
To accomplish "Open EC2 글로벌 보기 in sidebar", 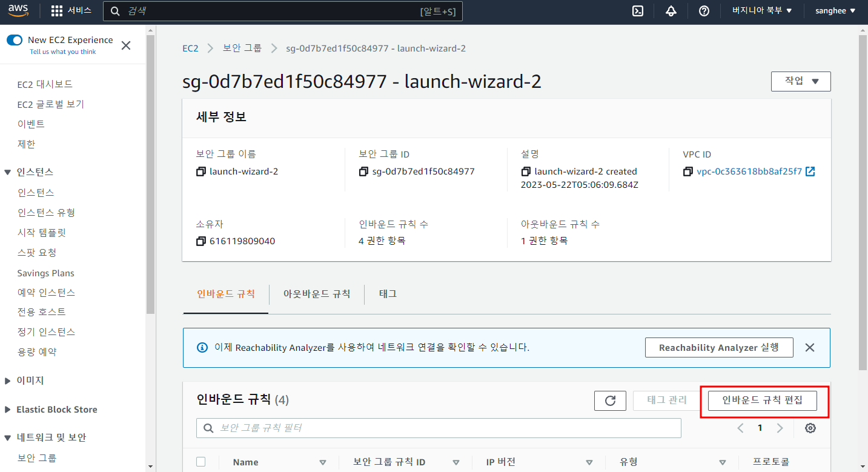I will coord(51,104).
